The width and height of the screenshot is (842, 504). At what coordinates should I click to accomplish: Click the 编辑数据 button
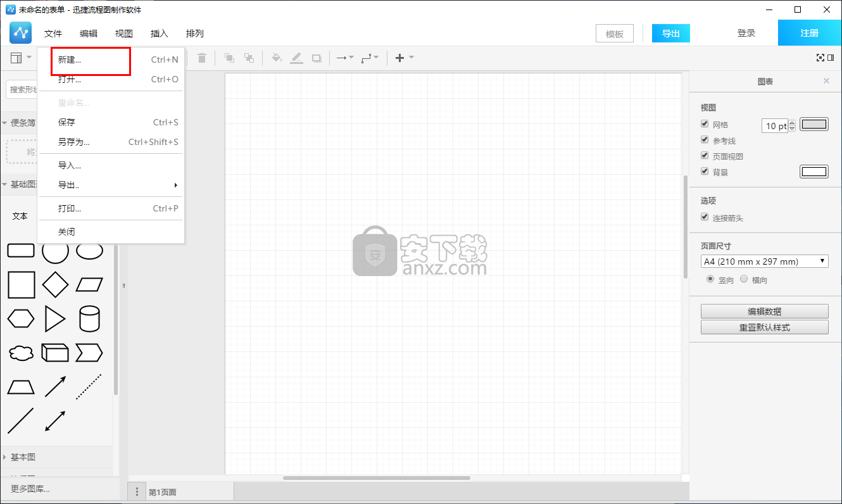(765, 311)
